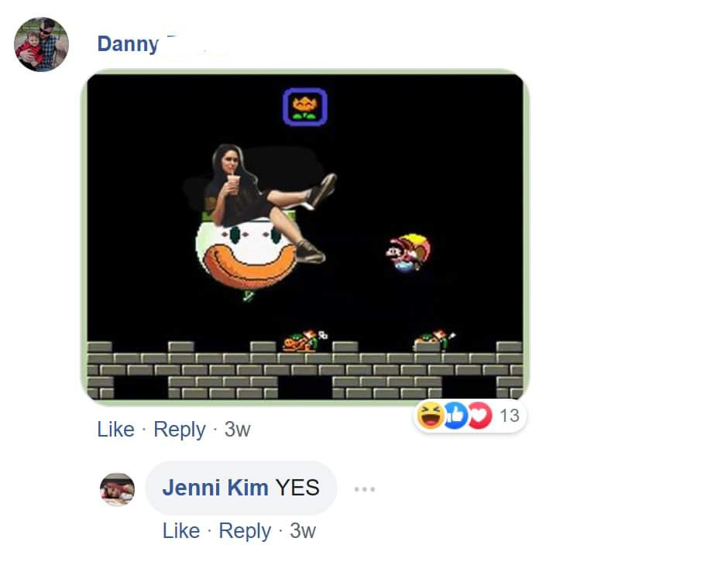
Task: Click the red heart Love reaction icon
Action: (480, 415)
